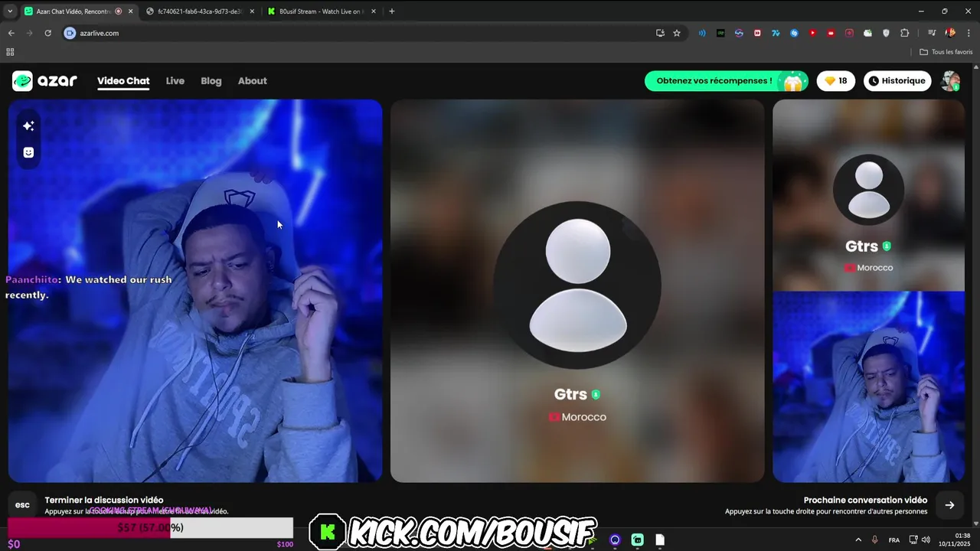Close the Azar Chat Vidéo tab
980x551 pixels.
coord(130,11)
